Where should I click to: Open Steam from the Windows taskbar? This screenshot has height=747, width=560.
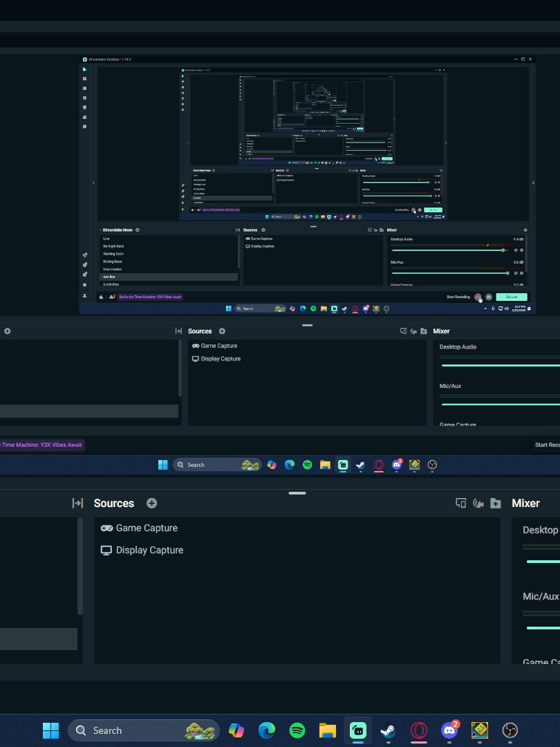coord(388,730)
